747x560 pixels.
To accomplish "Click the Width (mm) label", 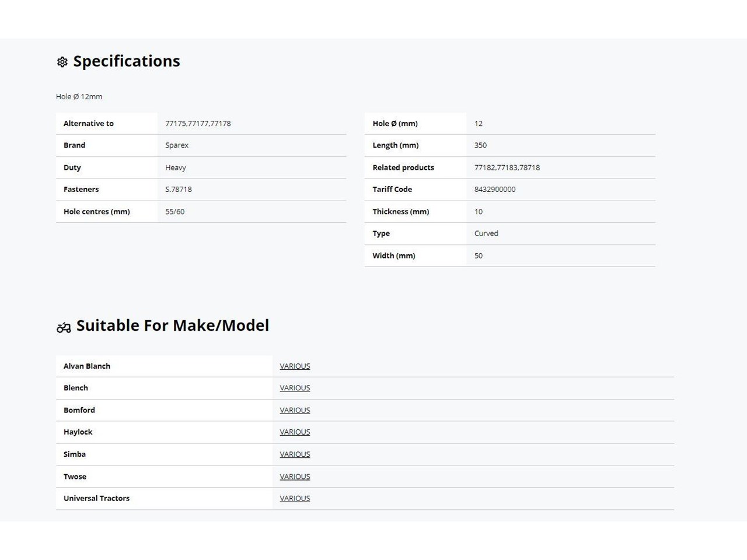I will pyautogui.click(x=394, y=256).
